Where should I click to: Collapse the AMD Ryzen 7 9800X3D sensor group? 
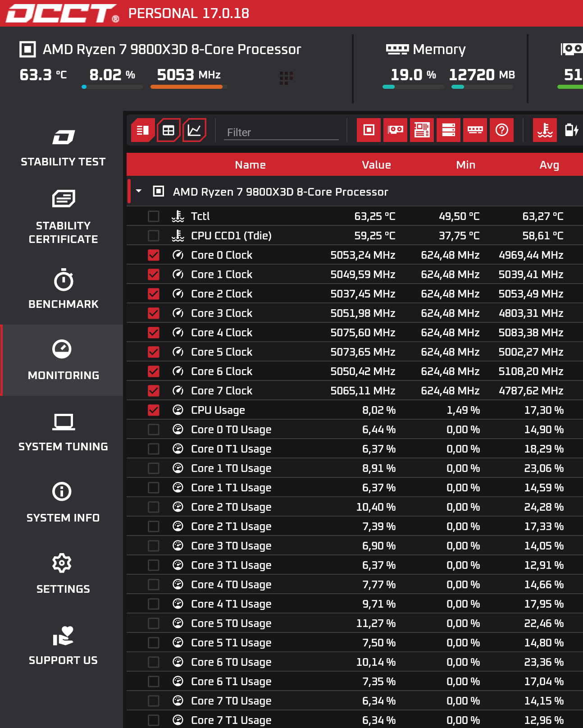(x=139, y=191)
